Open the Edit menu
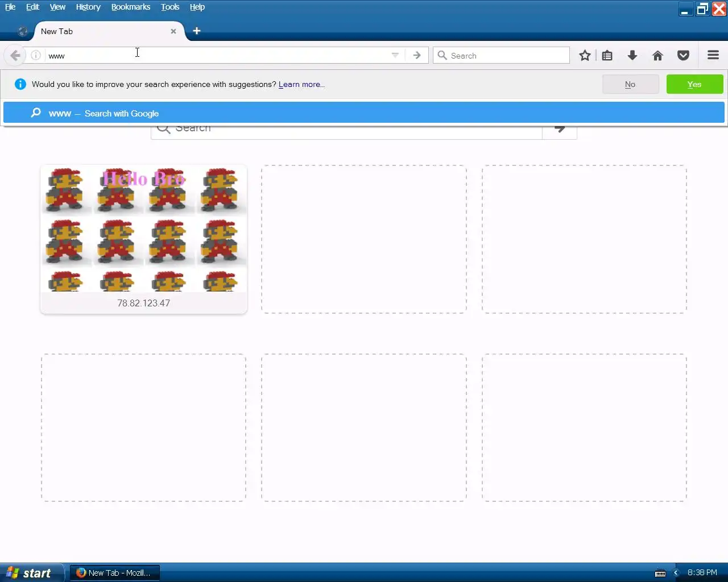Screen dimensions: 728x582 [32, 7]
